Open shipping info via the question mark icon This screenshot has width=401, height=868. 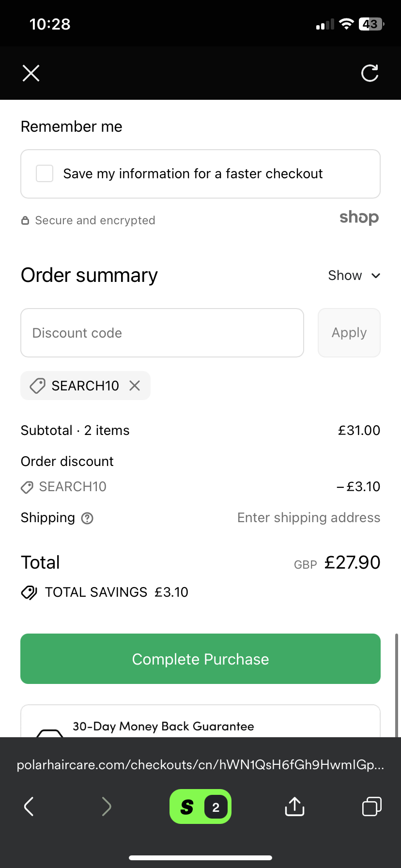click(87, 518)
